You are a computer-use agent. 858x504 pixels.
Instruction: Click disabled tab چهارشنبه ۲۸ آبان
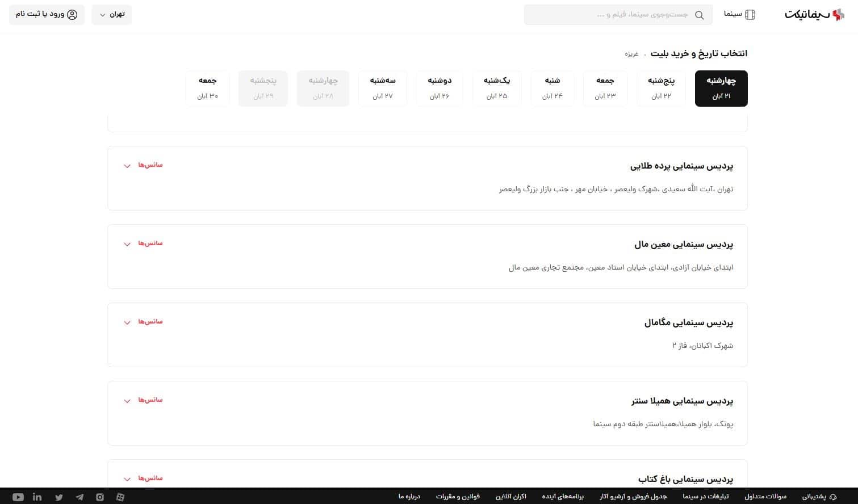point(323,89)
